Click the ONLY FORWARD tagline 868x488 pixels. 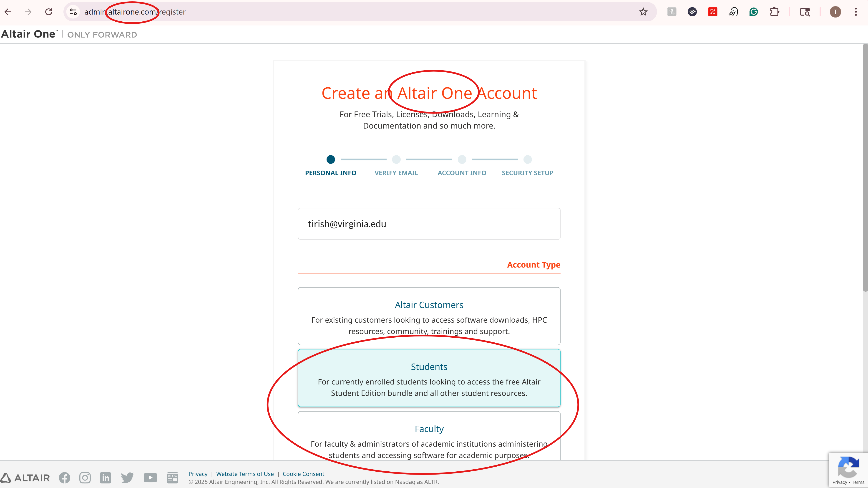point(102,35)
